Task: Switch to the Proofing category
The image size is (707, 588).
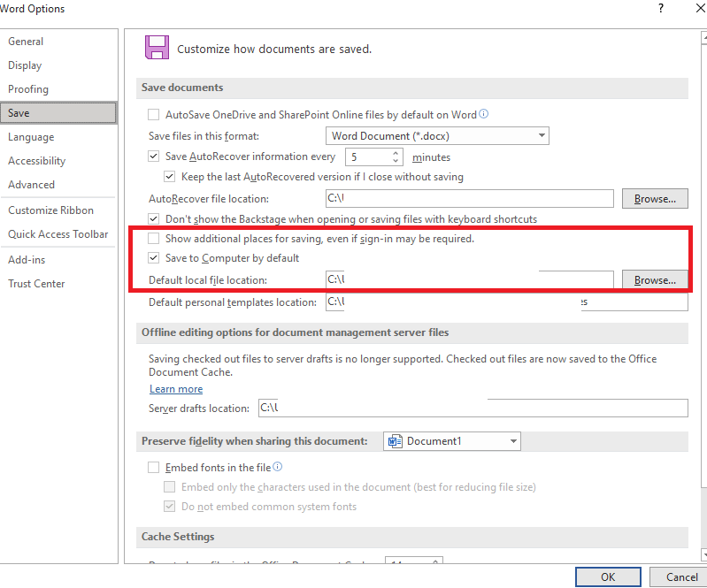Action: pos(28,89)
